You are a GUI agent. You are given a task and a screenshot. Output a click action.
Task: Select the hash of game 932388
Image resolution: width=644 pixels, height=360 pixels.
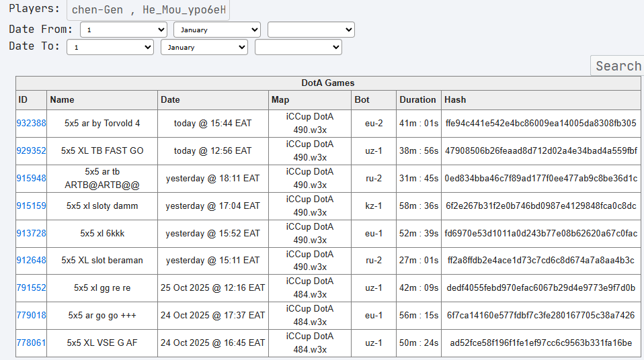[540, 123]
